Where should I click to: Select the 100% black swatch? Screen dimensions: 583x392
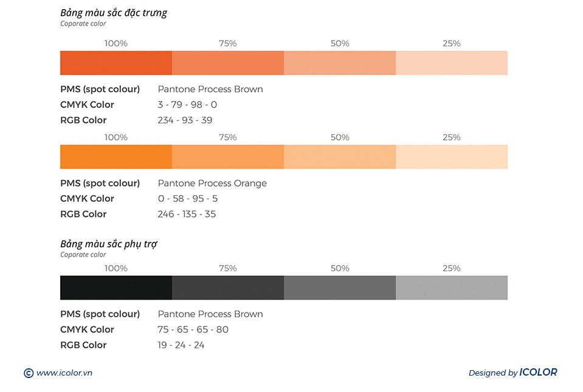(116, 287)
